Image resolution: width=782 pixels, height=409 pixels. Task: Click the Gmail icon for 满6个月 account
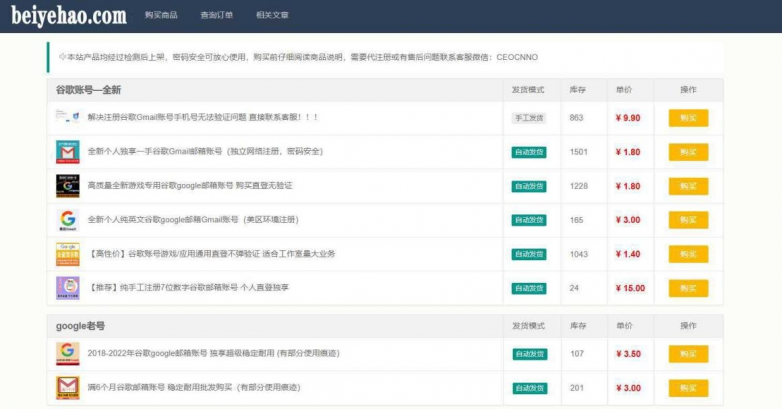tap(67, 387)
